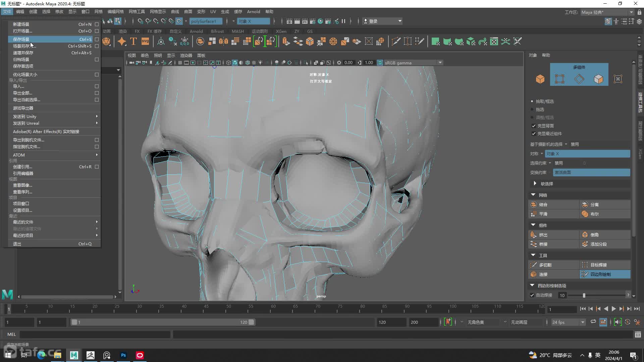
Task: Open options box for 保存场景
Action: click(97, 39)
